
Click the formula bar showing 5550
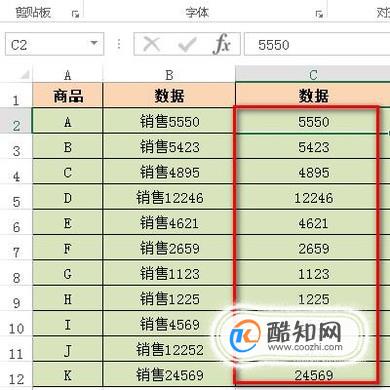(317, 44)
